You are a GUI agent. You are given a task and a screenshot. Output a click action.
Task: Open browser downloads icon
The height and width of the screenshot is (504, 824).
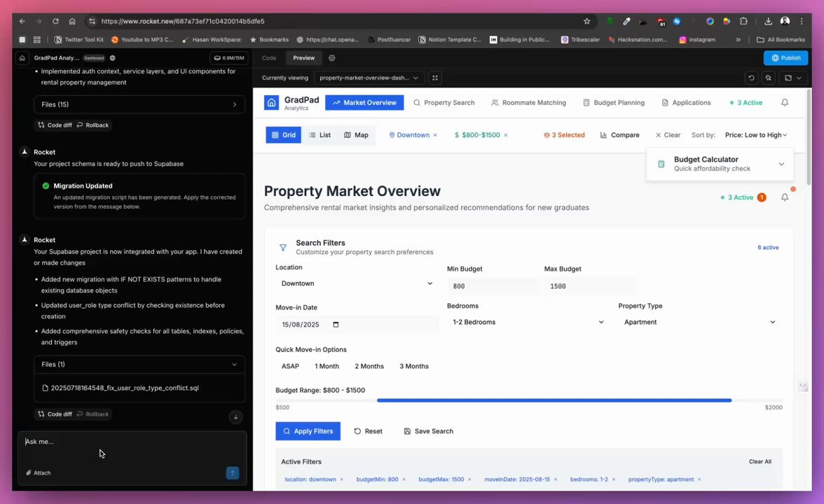coord(768,21)
